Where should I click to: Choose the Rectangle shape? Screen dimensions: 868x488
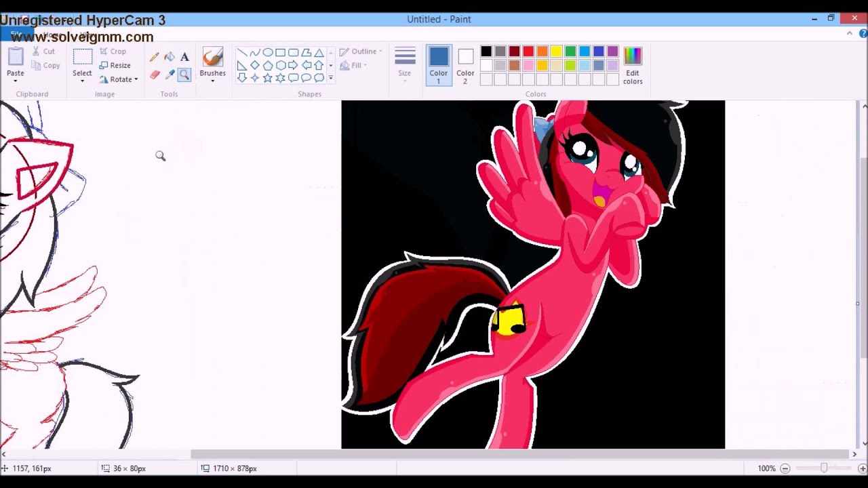[280, 52]
